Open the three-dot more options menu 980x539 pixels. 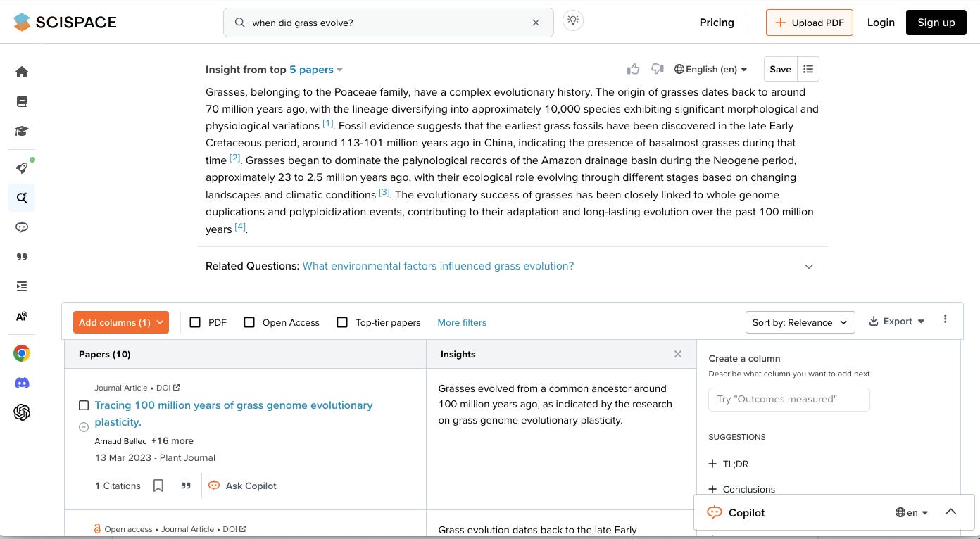946,319
